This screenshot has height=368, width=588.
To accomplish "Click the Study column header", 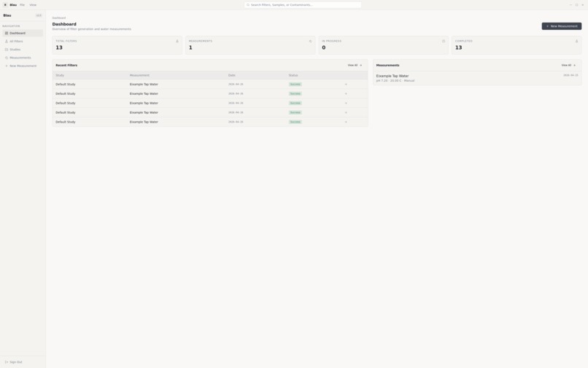I will point(60,75).
